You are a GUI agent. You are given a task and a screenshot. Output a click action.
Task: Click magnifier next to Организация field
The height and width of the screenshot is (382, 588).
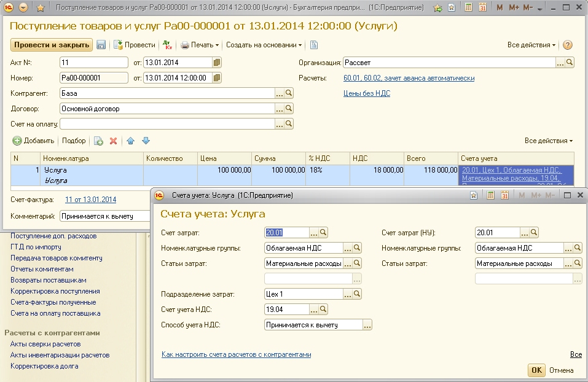pos(570,63)
